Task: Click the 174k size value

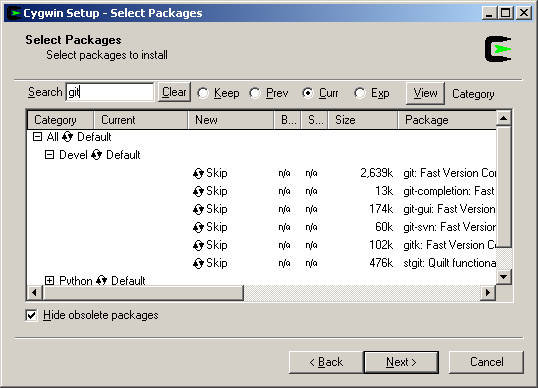Action: (x=381, y=209)
